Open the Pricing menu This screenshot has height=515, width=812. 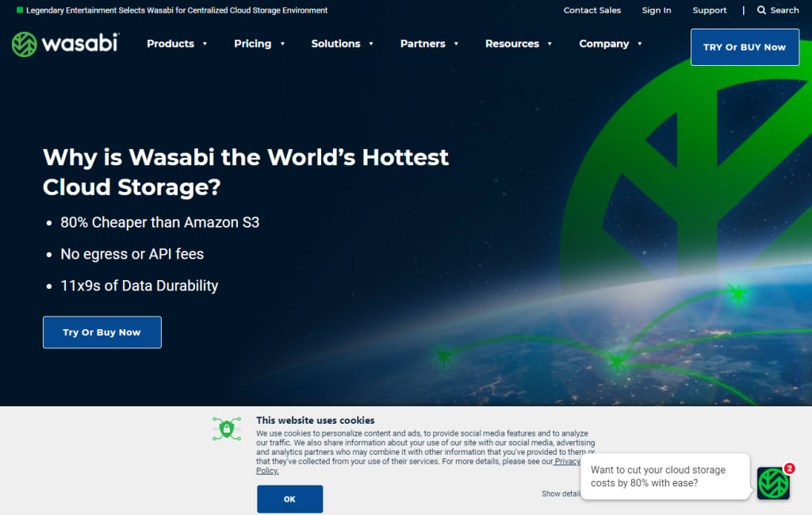point(253,44)
